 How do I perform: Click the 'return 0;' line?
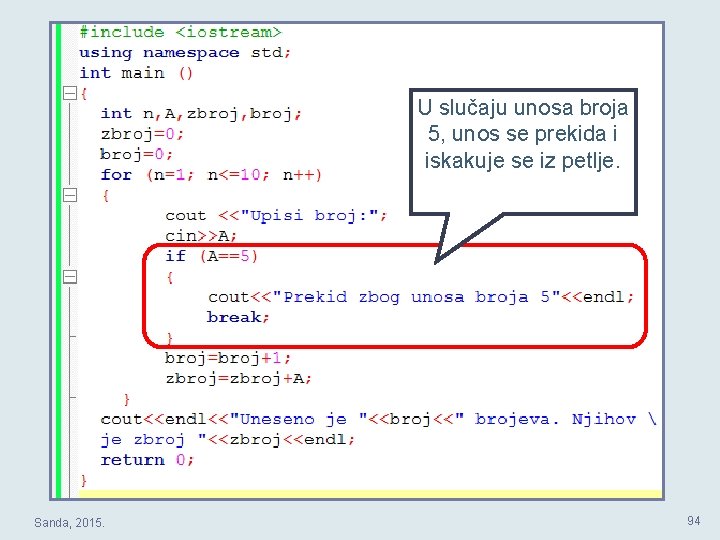147,460
